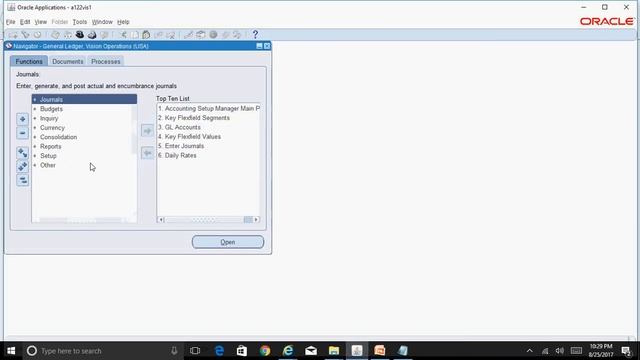Screen dimensions: 640x360
Task: Click the Switch Responsibility hat icon
Action: 80,35
